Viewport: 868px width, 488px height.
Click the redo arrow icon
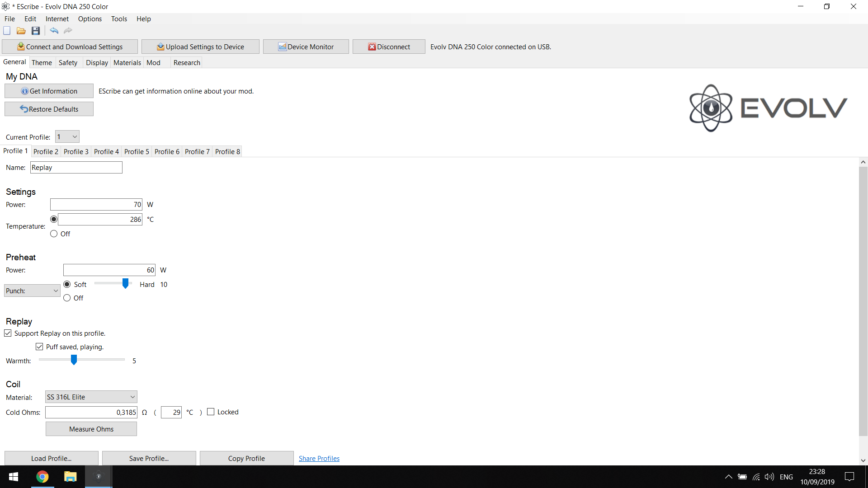point(68,31)
